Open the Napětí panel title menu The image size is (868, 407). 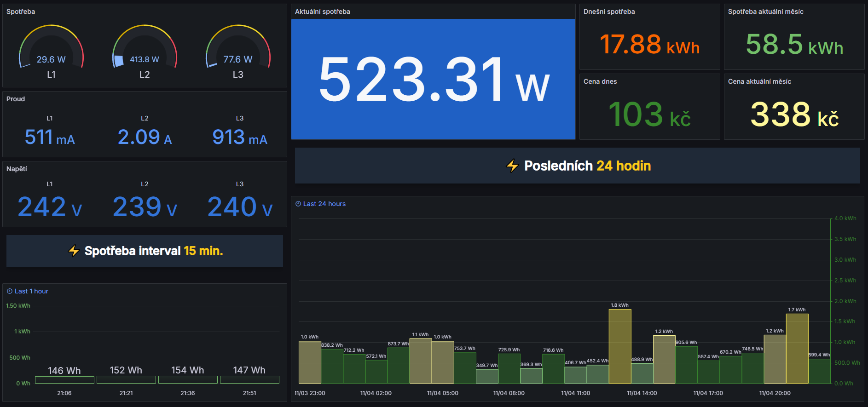[x=17, y=169]
